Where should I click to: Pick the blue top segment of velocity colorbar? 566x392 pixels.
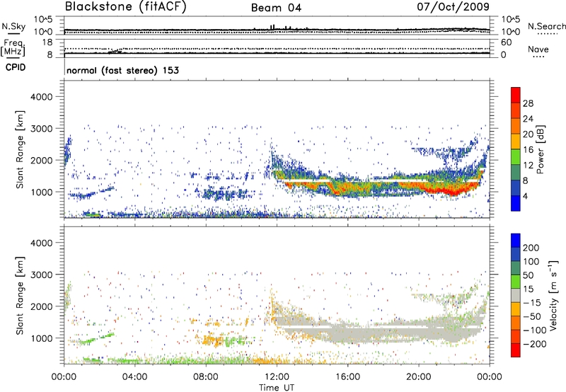(x=516, y=241)
